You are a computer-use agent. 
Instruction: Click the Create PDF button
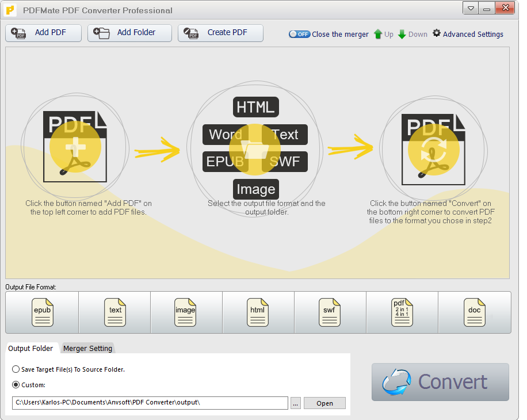click(220, 33)
